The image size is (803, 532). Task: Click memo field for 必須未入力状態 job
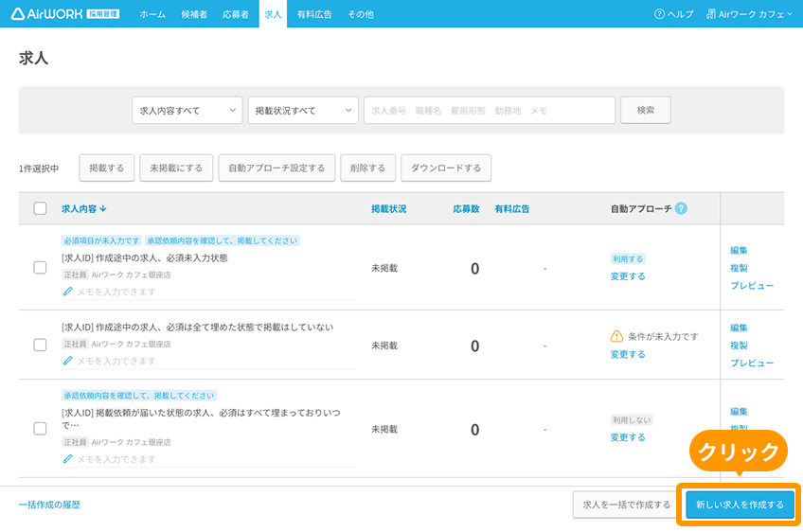pyautogui.click(x=209, y=292)
